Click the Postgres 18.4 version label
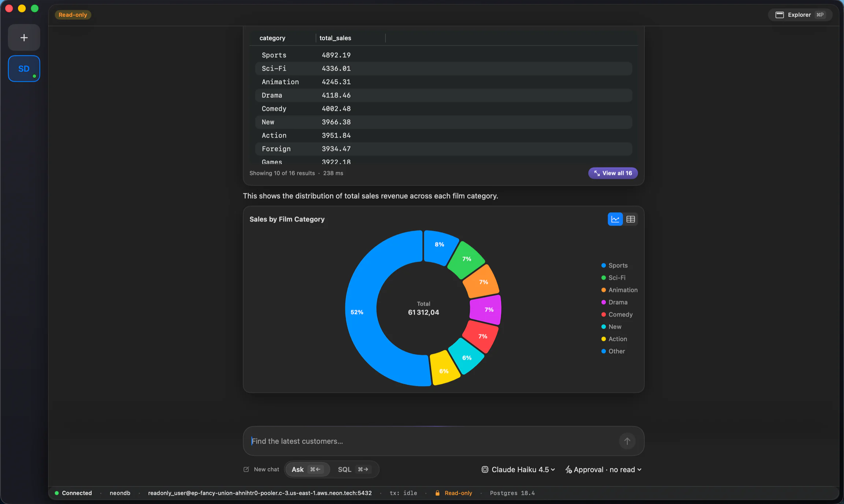Viewport: 844px width, 504px height. pos(512,493)
